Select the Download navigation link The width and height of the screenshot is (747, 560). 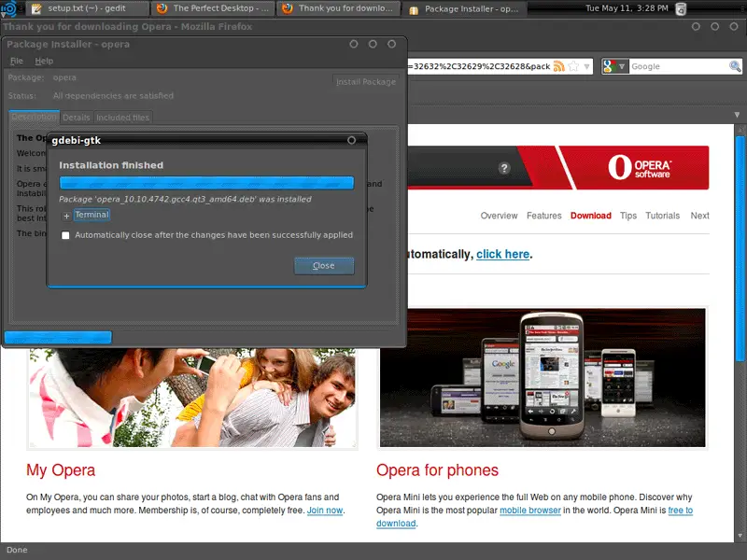(x=591, y=216)
